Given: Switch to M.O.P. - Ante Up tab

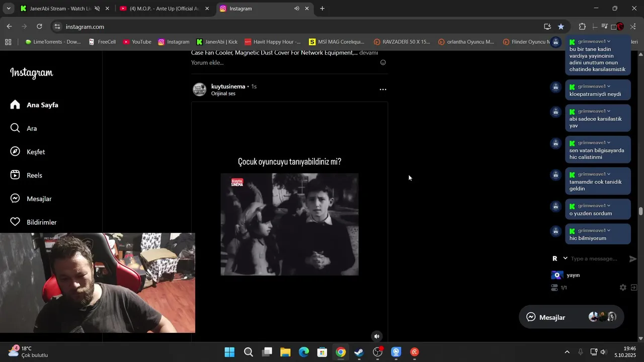Looking at the screenshot, I should pyautogui.click(x=164, y=9).
